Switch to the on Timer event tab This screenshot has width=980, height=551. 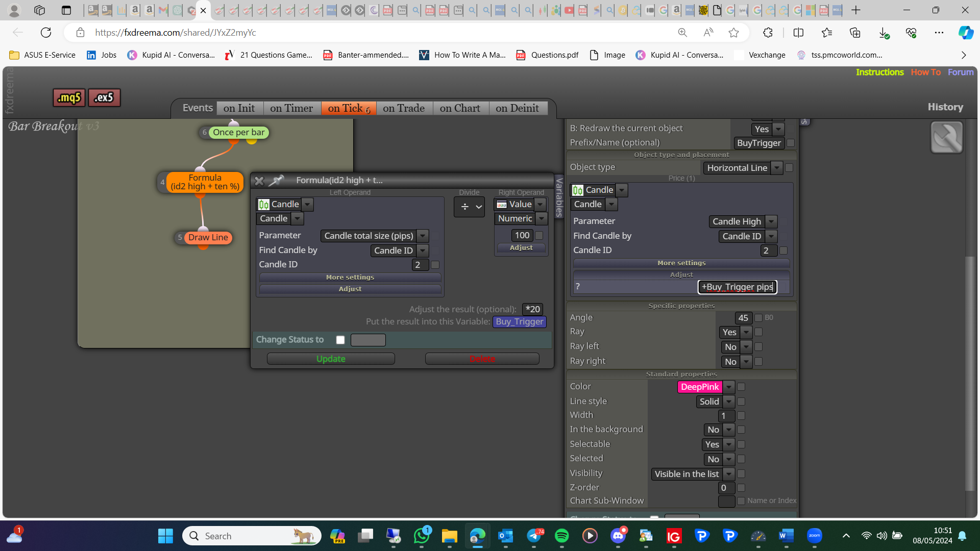[x=291, y=108]
